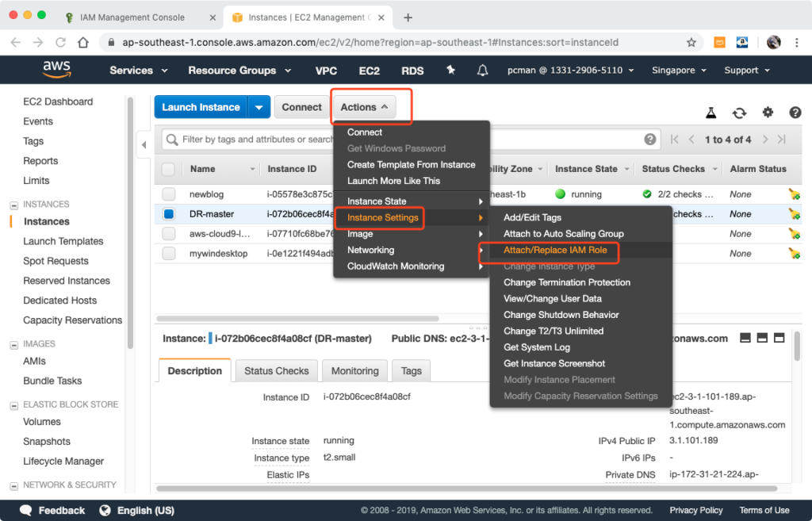Click alarm icon for mywindesktop instance
The height and width of the screenshot is (521, 812).
pyautogui.click(x=794, y=253)
